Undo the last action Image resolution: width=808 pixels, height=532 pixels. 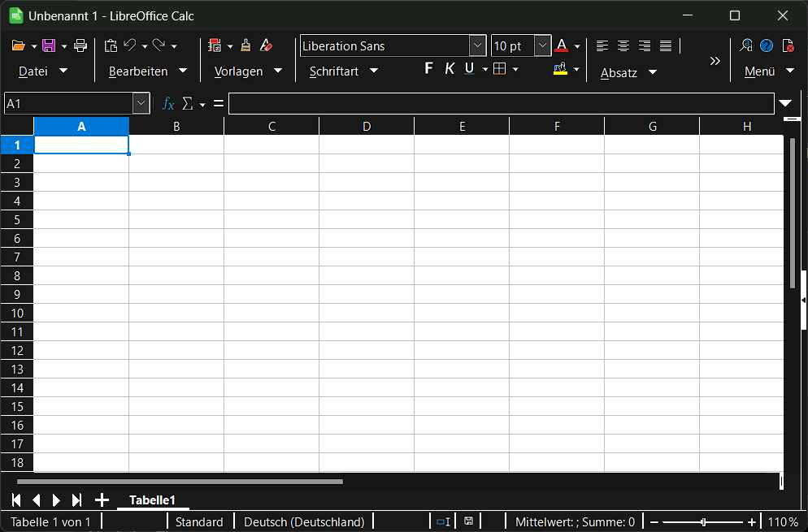[130, 45]
